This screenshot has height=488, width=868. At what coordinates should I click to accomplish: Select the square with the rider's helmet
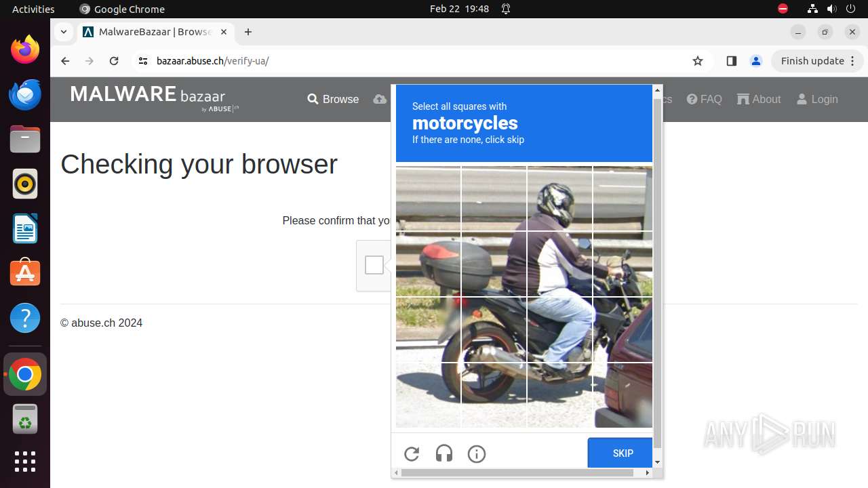point(559,199)
